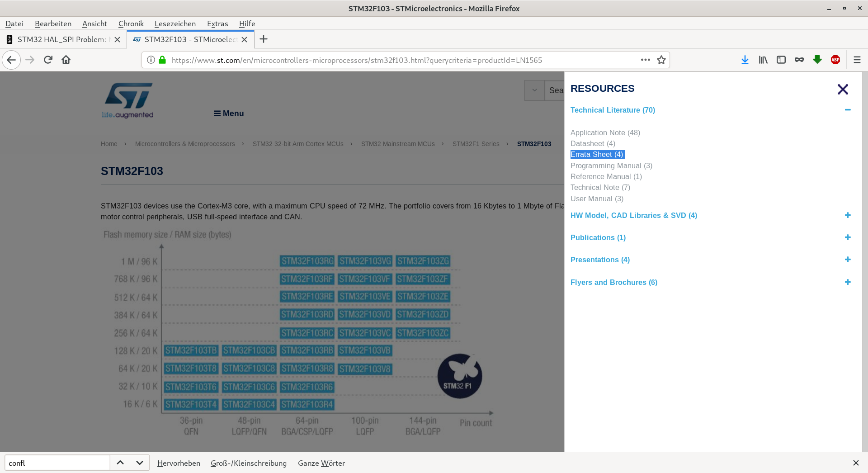The height and width of the screenshot is (473, 868).
Task: Open the Datei menu
Action: (14, 24)
